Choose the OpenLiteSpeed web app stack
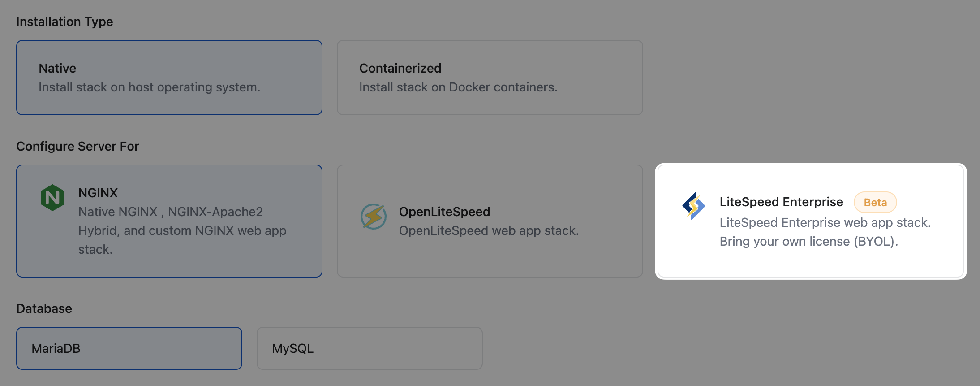This screenshot has width=980, height=386. pyautogui.click(x=490, y=221)
